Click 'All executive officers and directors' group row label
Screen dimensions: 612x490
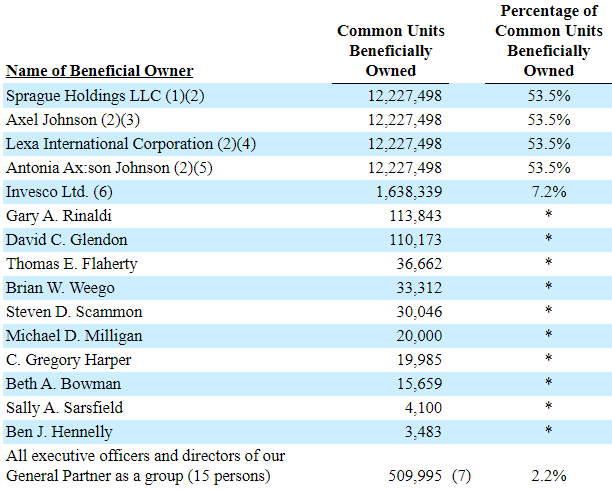146,466
